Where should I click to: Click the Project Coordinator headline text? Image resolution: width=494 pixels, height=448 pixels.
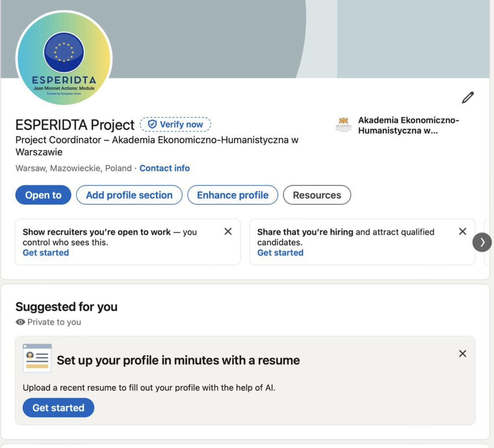pos(157,146)
